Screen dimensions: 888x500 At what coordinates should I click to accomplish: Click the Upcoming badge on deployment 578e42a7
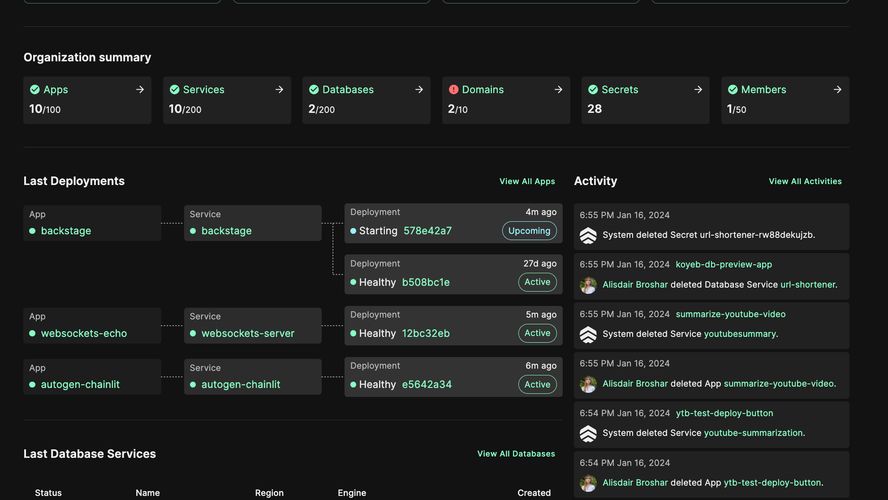point(529,231)
